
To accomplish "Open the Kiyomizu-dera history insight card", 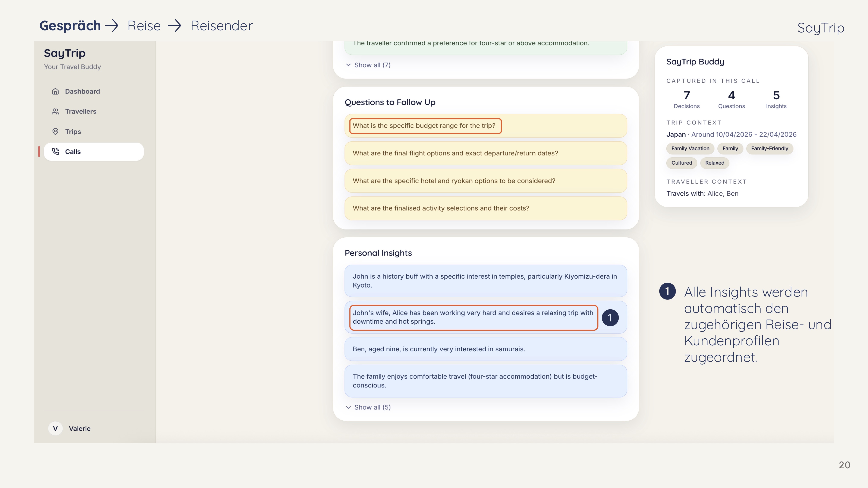I will coord(485,281).
